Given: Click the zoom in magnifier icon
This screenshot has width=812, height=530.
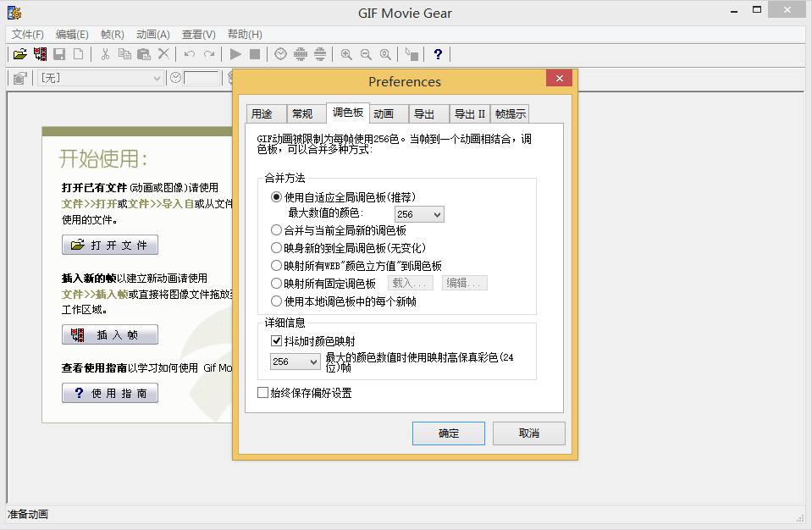Looking at the screenshot, I should 346,54.
